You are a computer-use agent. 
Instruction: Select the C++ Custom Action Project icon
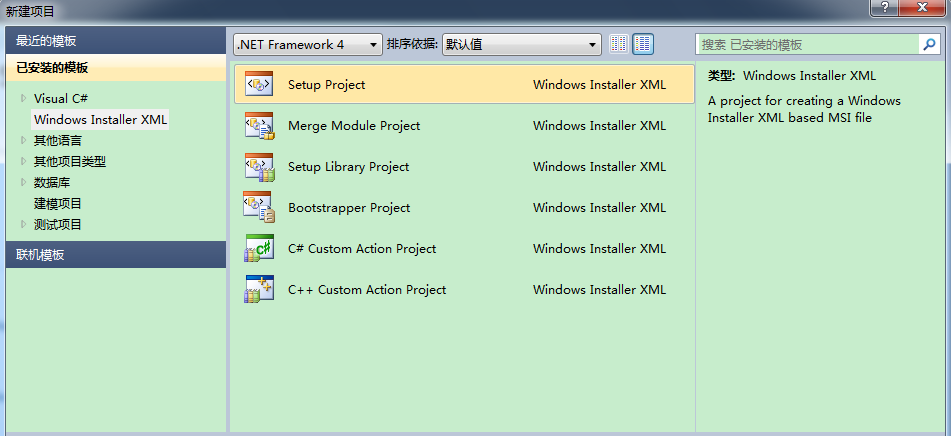click(x=259, y=290)
